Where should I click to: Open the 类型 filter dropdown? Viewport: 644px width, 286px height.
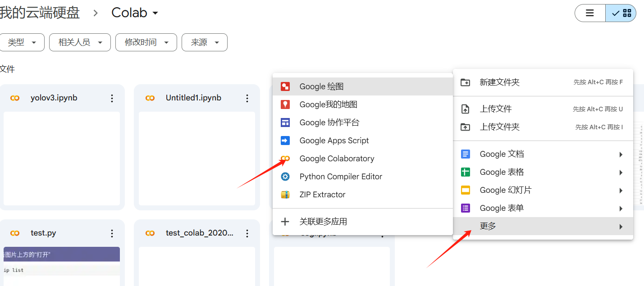click(x=22, y=42)
